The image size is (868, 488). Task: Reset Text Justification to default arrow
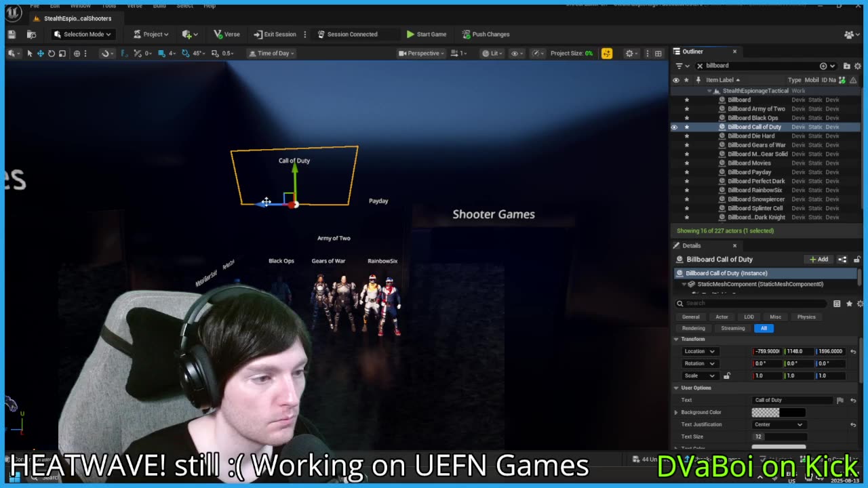[853, 424]
